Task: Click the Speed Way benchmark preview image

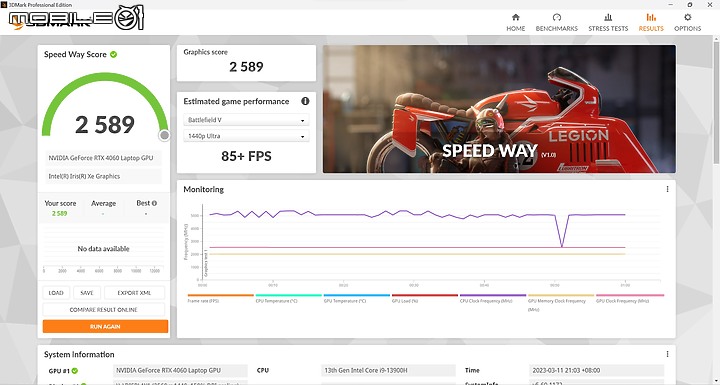Action: pyautogui.click(x=499, y=109)
